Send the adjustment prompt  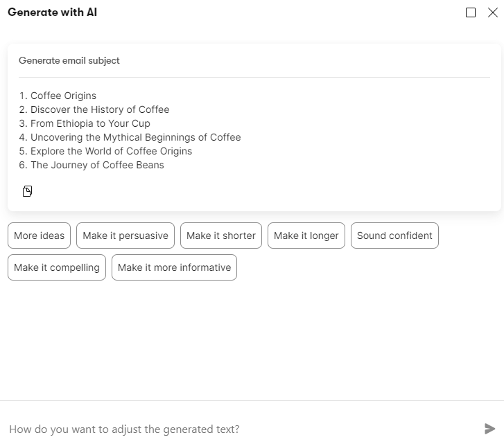489,429
